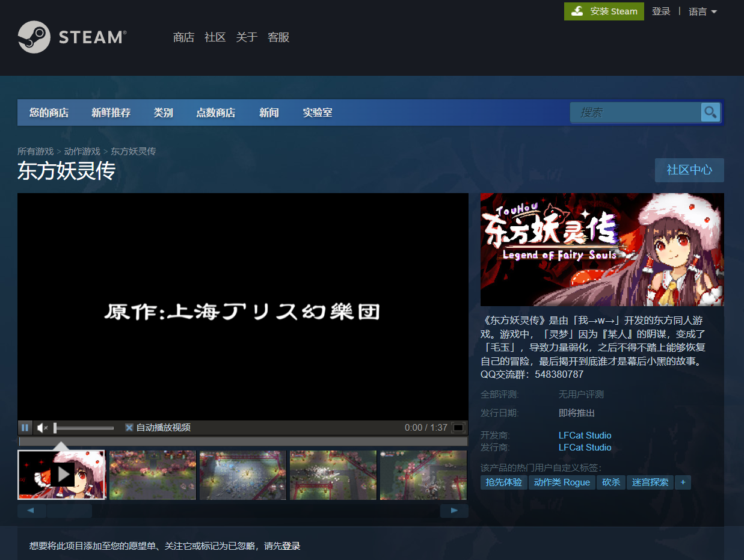Click the search magnifier icon
The image size is (744, 560).
click(710, 112)
